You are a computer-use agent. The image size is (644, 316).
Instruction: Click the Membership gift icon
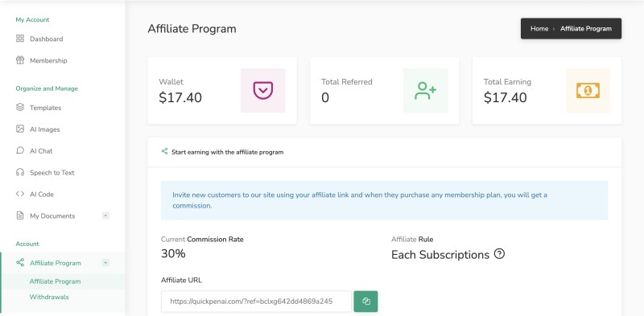coord(19,60)
